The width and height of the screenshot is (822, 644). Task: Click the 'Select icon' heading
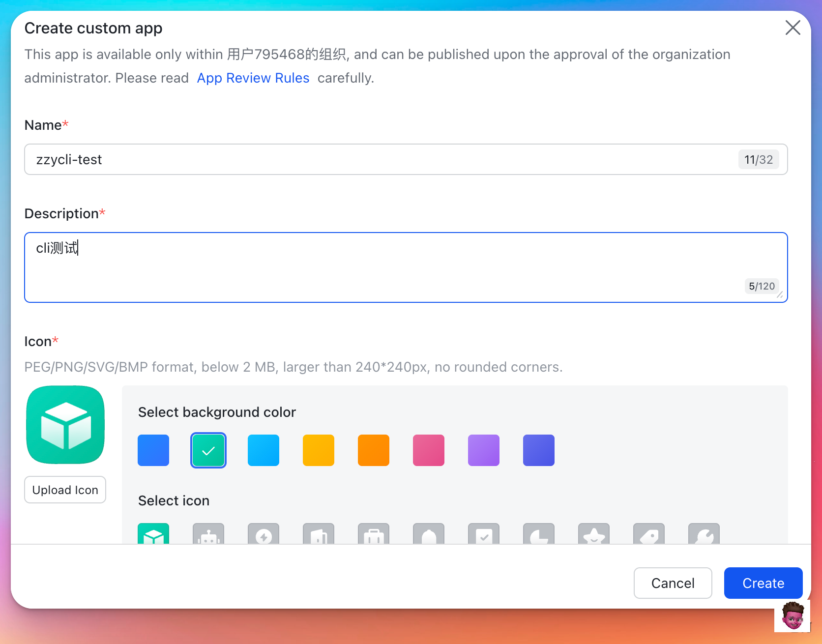[x=174, y=500]
